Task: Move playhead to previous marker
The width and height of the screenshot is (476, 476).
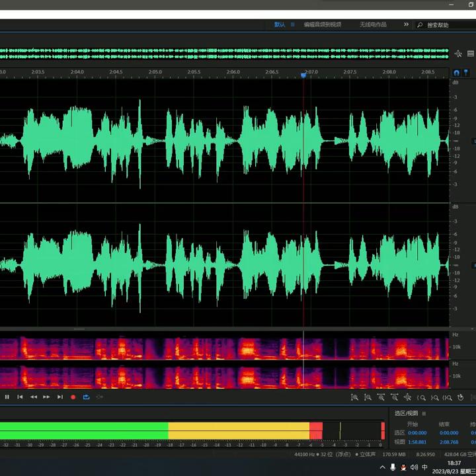Action: (20, 397)
